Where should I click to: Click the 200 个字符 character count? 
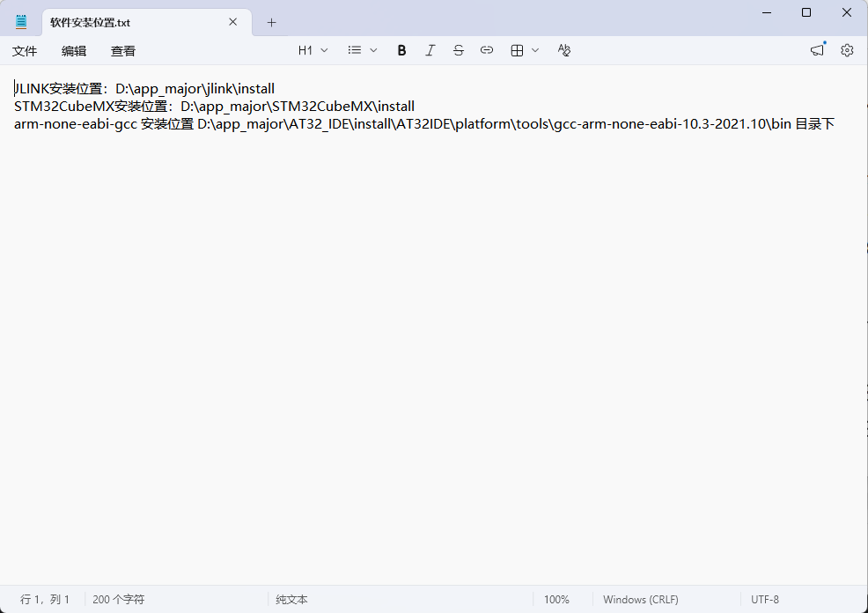[x=119, y=599]
